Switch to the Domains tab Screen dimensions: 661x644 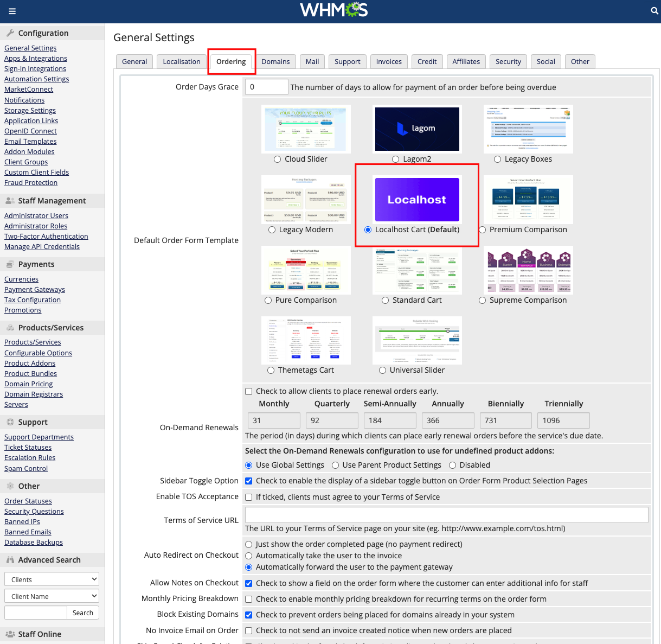tap(275, 61)
